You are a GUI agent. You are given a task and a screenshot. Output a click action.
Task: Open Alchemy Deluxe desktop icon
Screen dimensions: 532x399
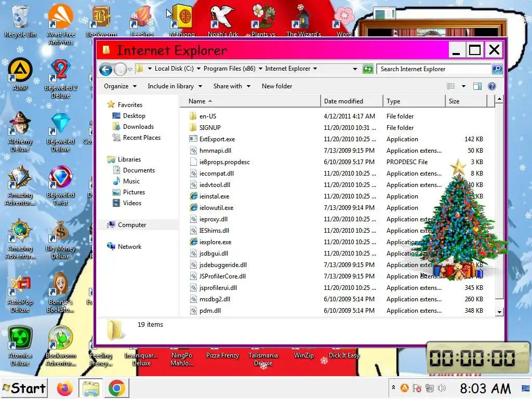point(20,131)
